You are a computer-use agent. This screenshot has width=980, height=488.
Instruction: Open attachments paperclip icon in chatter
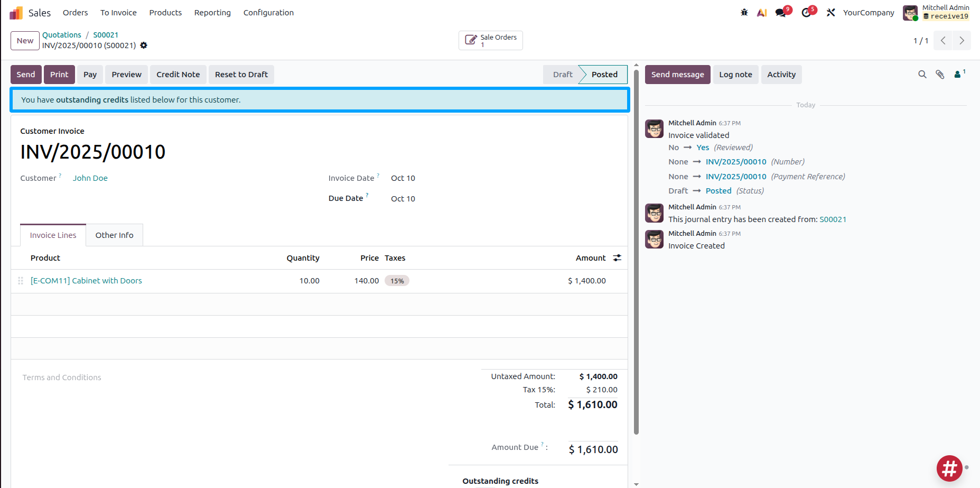coord(940,75)
